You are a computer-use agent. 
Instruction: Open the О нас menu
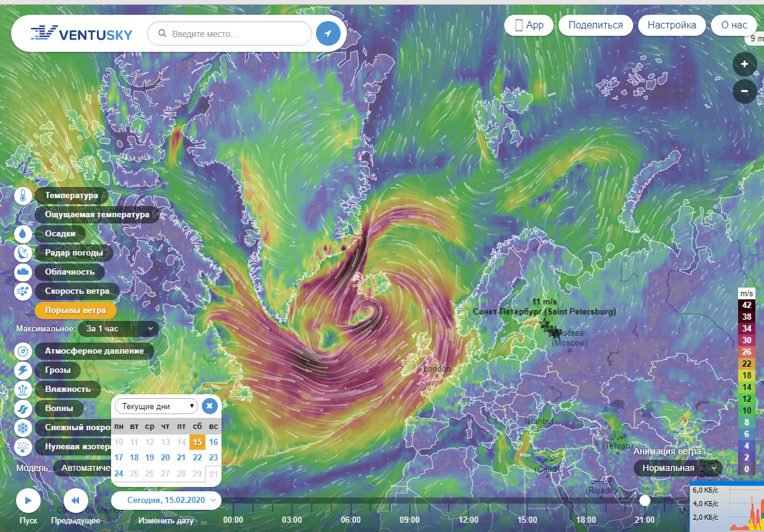[x=733, y=25]
